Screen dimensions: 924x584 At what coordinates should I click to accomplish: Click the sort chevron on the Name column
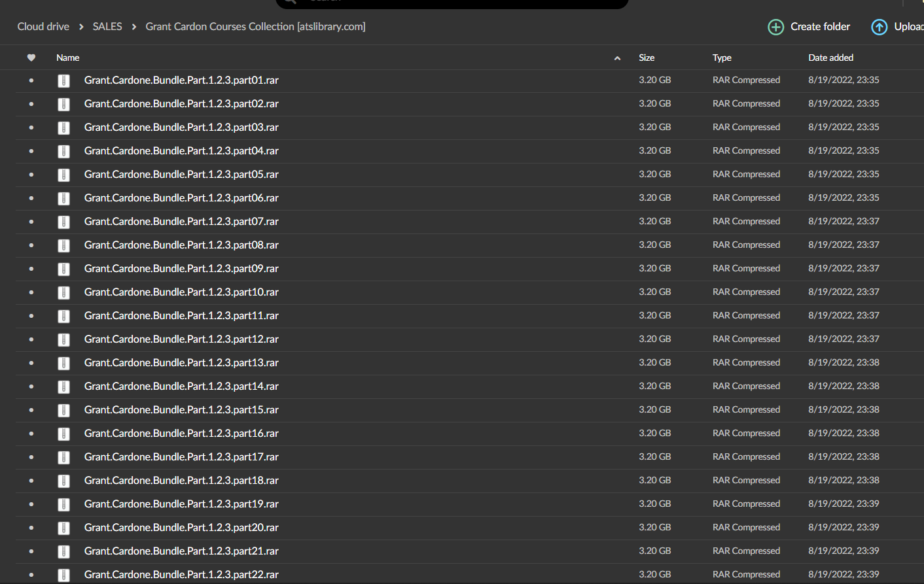617,58
